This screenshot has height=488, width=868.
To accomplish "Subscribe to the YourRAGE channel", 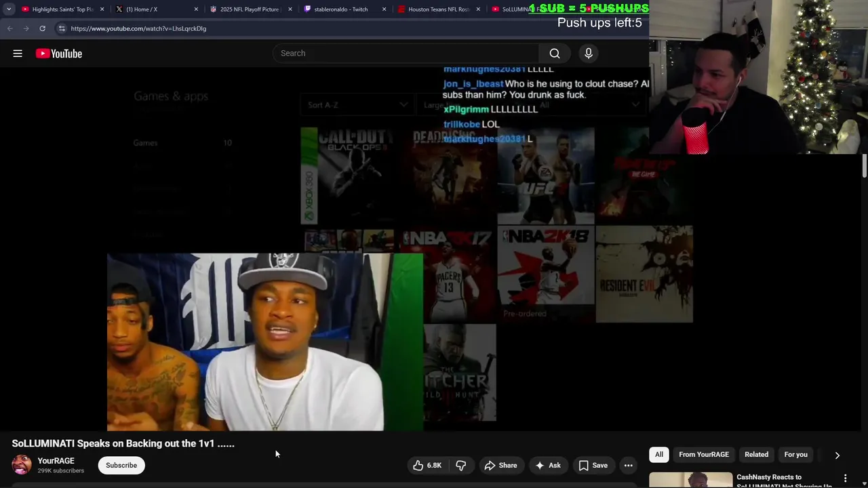I will pyautogui.click(x=121, y=466).
